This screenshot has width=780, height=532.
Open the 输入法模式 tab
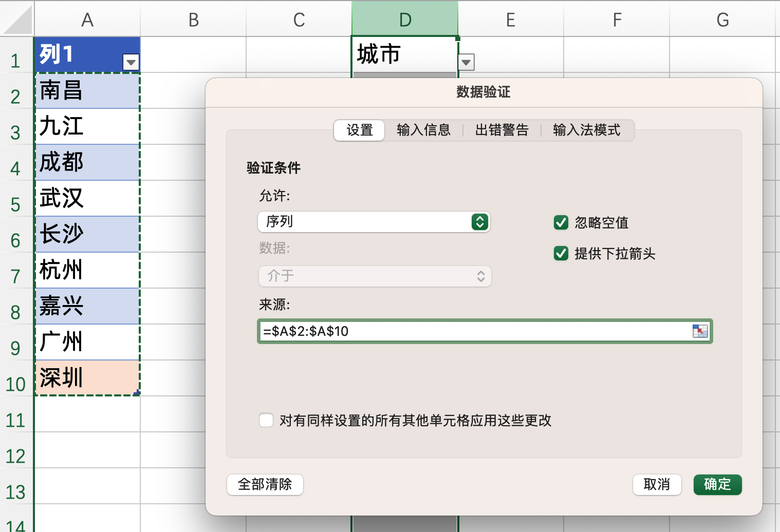click(x=587, y=130)
